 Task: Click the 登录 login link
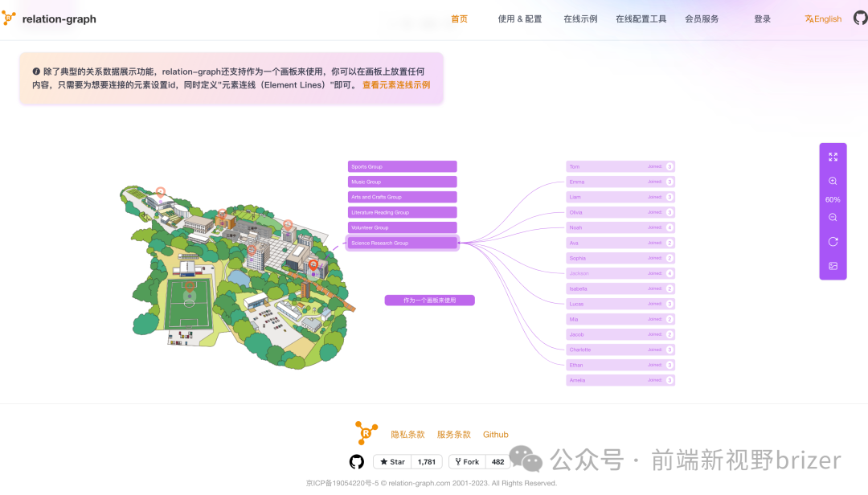coord(762,19)
